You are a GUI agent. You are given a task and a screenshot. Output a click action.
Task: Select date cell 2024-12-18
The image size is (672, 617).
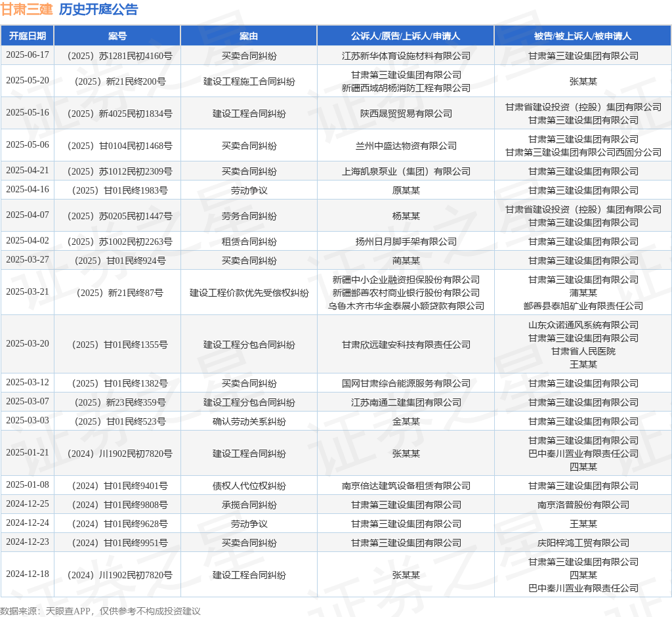point(28,574)
